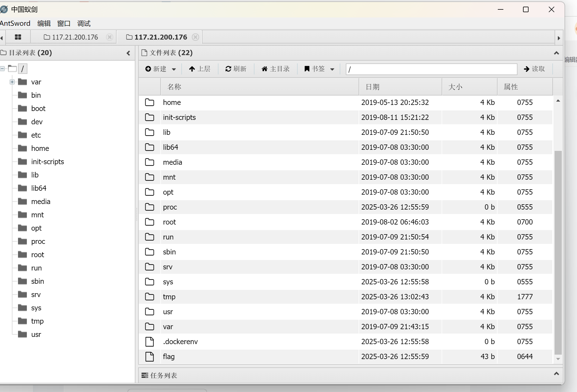Click the 读取 (Read) button
Screen dimensions: 577x392
click(534, 69)
